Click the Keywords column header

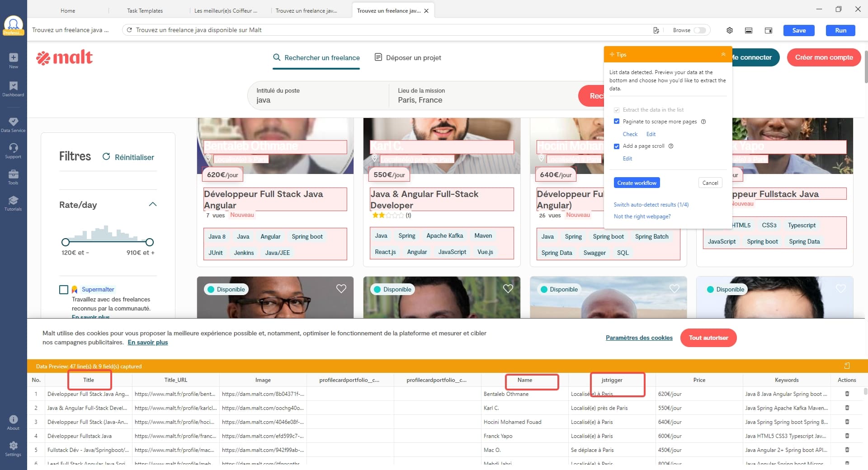[787, 380]
